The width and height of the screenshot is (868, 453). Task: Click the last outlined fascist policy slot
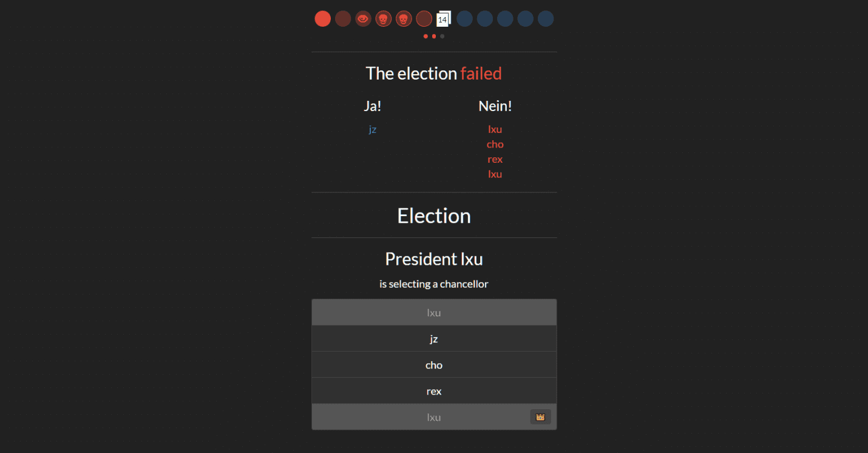424,19
